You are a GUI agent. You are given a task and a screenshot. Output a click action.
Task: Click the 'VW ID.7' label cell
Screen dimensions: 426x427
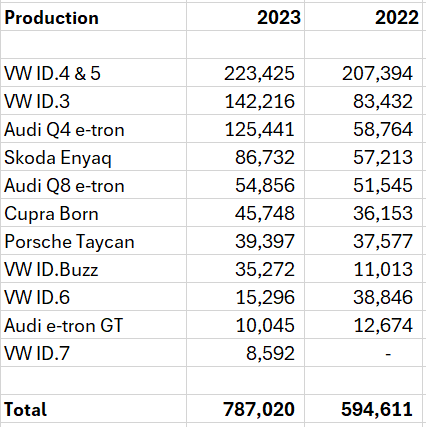[93, 353]
